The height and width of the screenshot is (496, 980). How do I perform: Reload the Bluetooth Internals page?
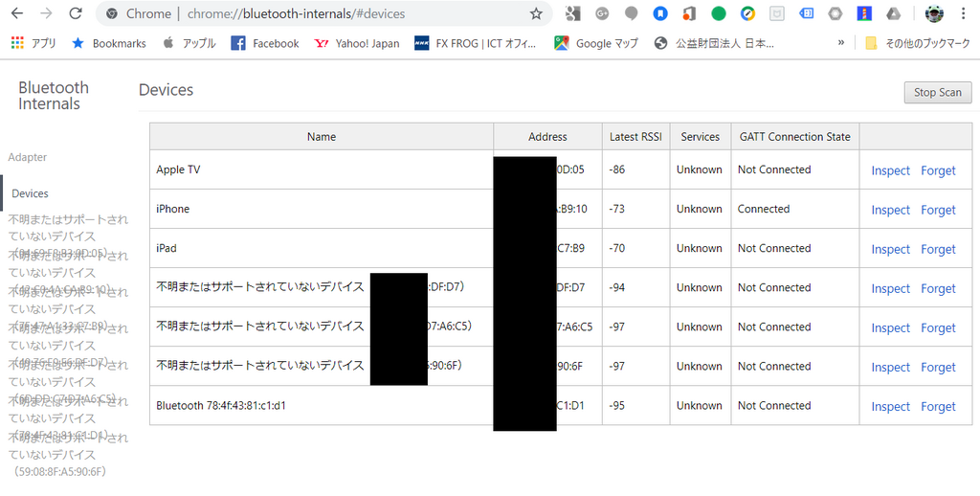77,13
